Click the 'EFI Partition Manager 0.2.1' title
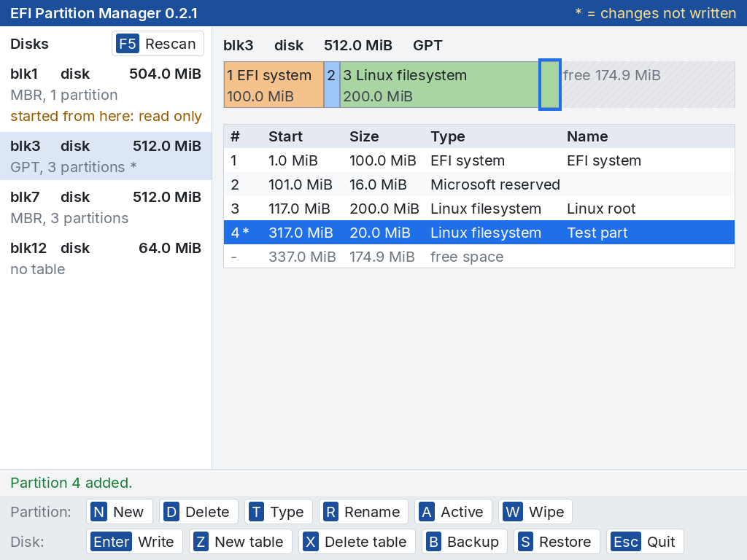 point(104,13)
